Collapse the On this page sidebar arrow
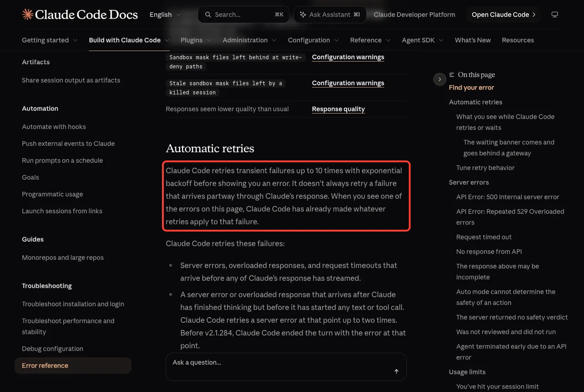 coord(439,79)
